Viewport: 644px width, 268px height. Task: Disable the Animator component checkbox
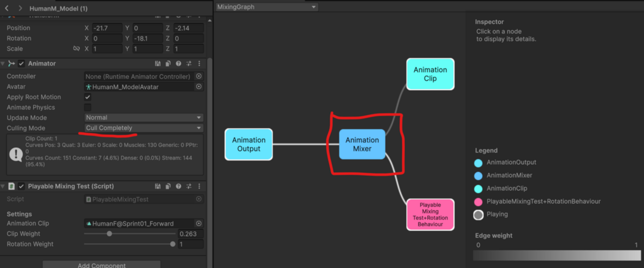21,63
